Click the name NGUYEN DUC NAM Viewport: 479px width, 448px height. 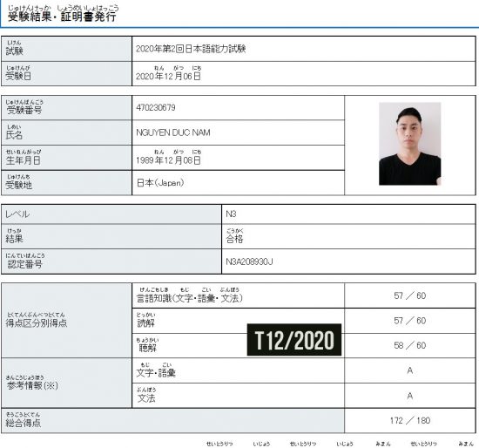[173, 132]
